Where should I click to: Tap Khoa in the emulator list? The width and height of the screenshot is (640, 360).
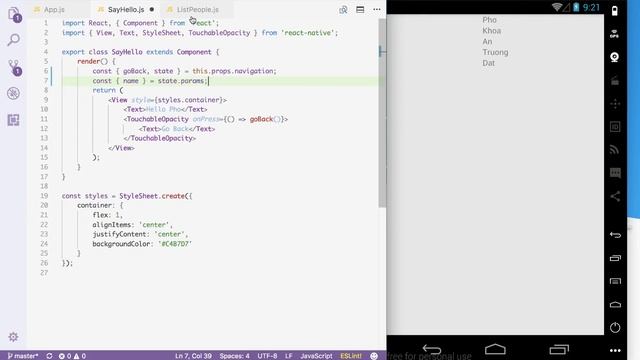[x=491, y=31]
